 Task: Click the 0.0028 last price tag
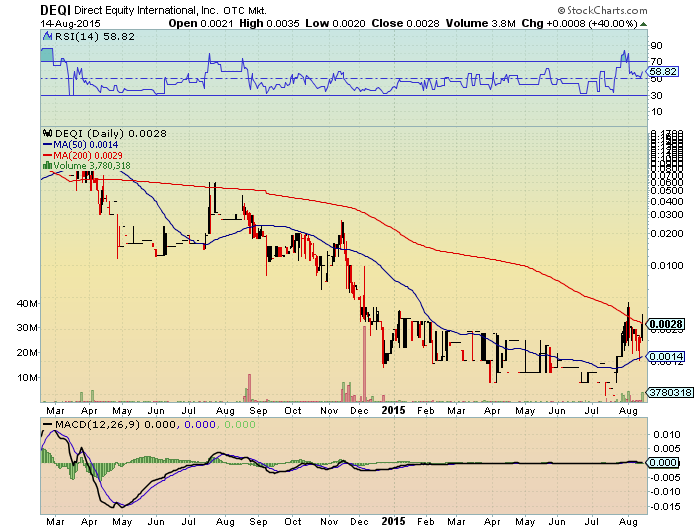pyautogui.click(x=666, y=324)
